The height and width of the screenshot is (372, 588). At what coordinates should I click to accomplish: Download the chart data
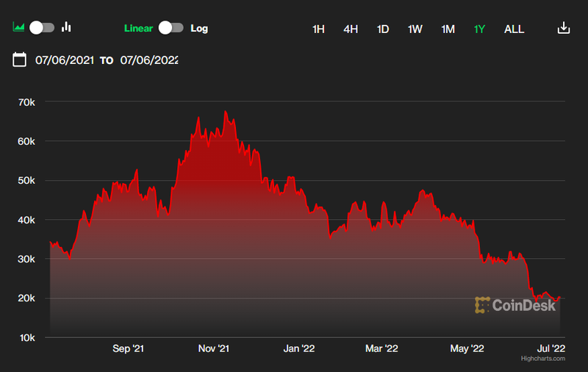(x=564, y=29)
